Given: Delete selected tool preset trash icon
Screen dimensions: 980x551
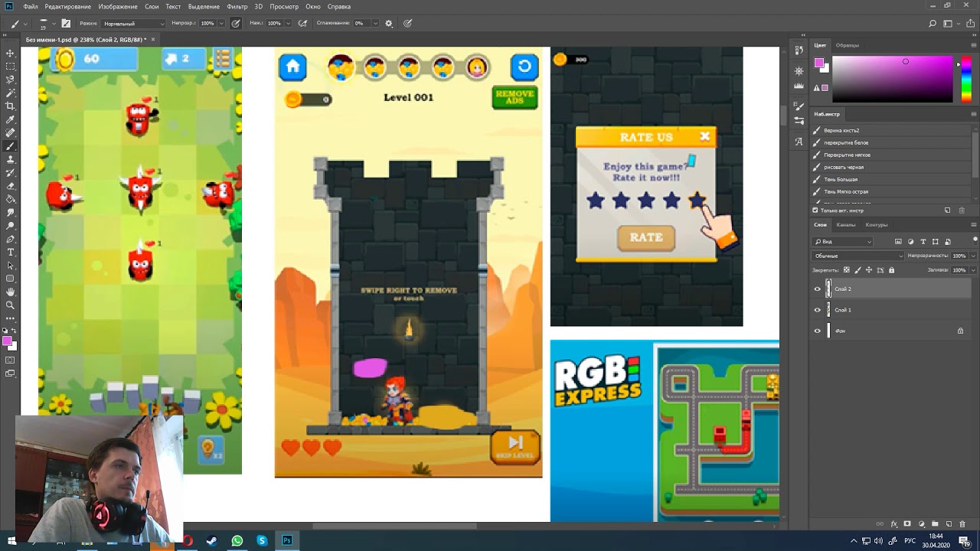Looking at the screenshot, I should (x=962, y=210).
